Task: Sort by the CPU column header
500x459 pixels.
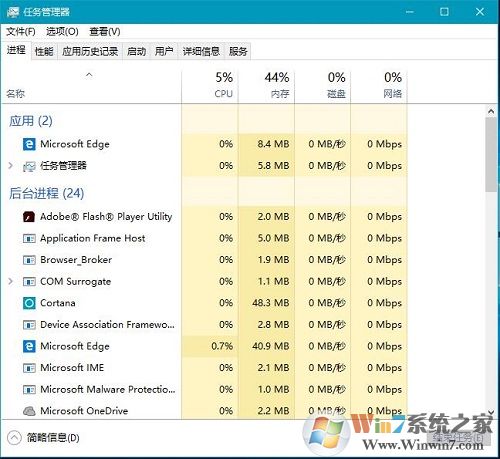Action: click(x=210, y=86)
